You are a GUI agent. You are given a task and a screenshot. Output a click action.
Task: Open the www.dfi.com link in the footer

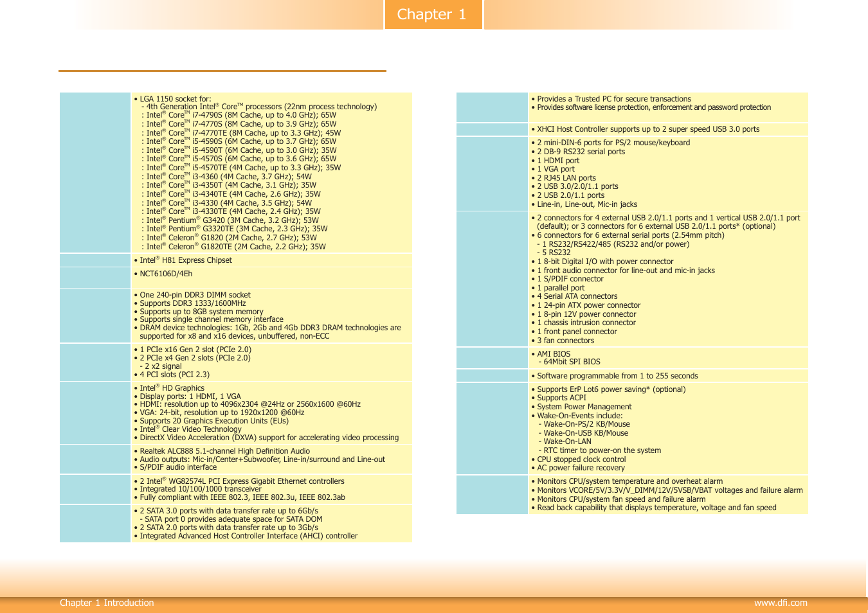(x=781, y=603)
